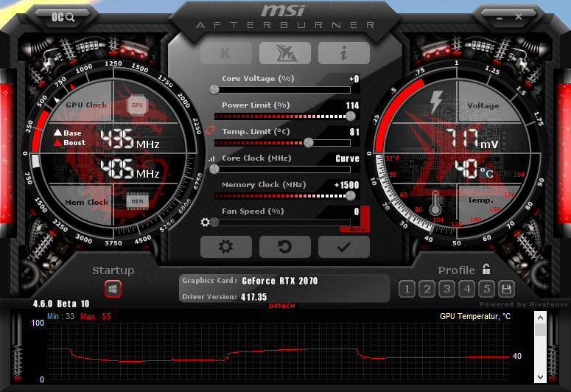Click the Temp. Limit value 81
The width and height of the screenshot is (571, 392).
pyautogui.click(x=354, y=132)
